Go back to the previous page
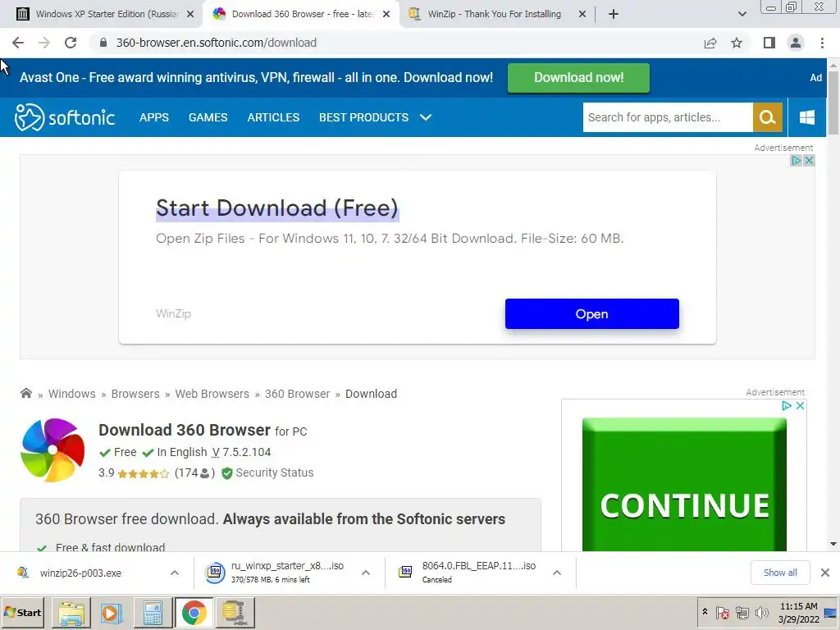 point(18,43)
